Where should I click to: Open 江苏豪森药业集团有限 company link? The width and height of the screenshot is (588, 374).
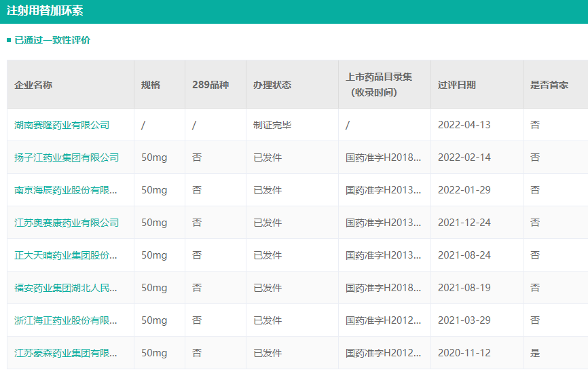pyautogui.click(x=66, y=353)
